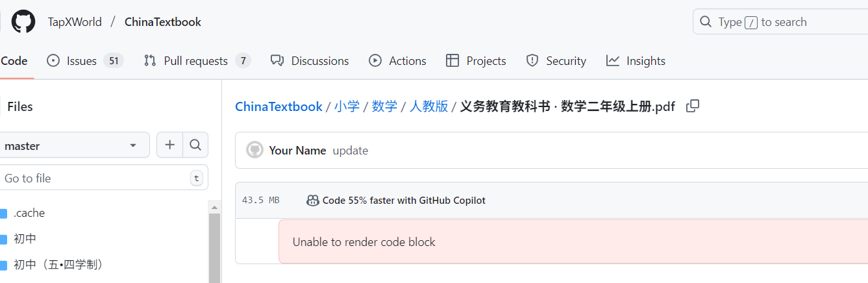Click the Copilot icon in file header
The width and height of the screenshot is (868, 283).
point(312,201)
